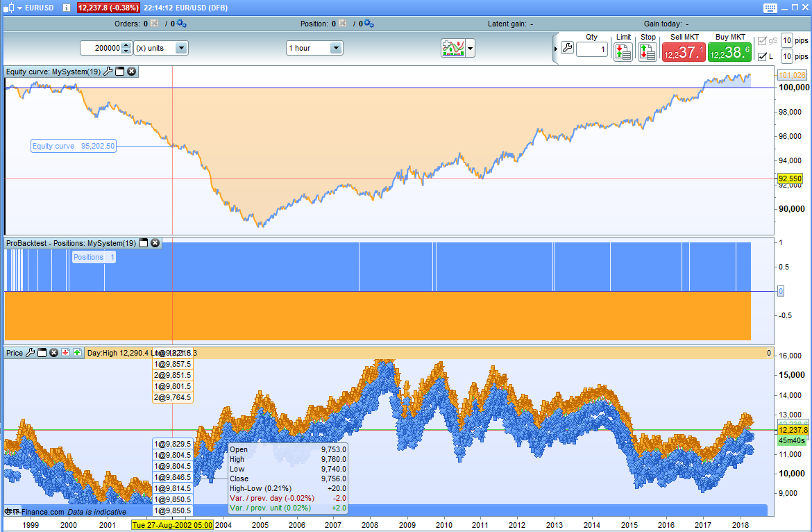Click the 2015 label on the time axis
Viewport: 812px width, 532px height.
tap(629, 525)
